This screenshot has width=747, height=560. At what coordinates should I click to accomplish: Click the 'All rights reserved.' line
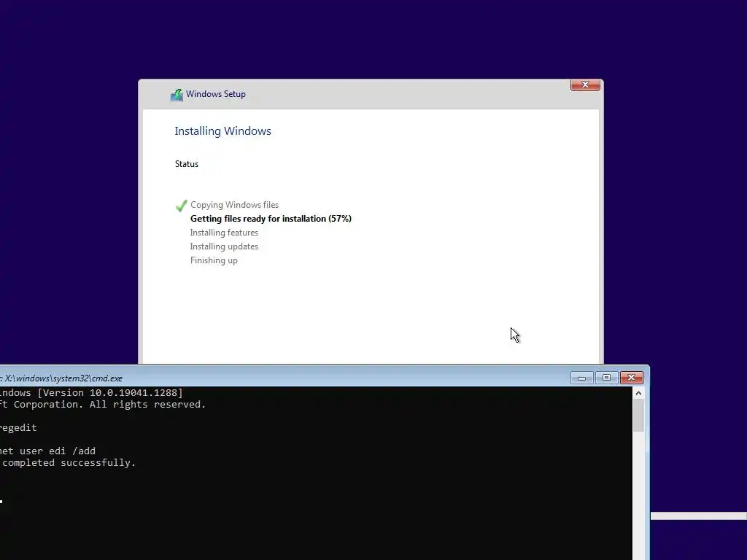click(103, 404)
